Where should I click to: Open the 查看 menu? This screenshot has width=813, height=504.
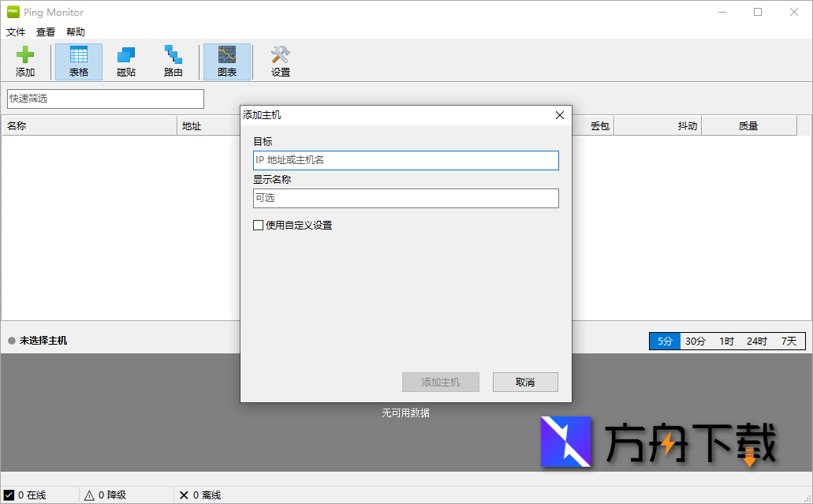(45, 32)
